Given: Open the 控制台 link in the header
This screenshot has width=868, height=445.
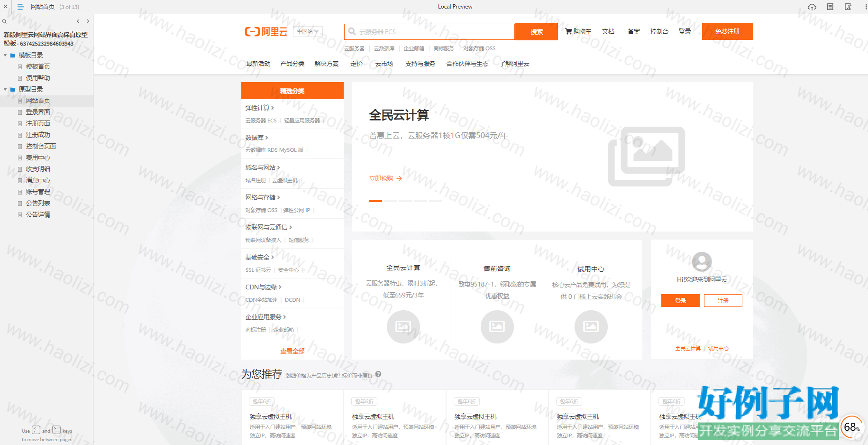Looking at the screenshot, I should tap(659, 31).
